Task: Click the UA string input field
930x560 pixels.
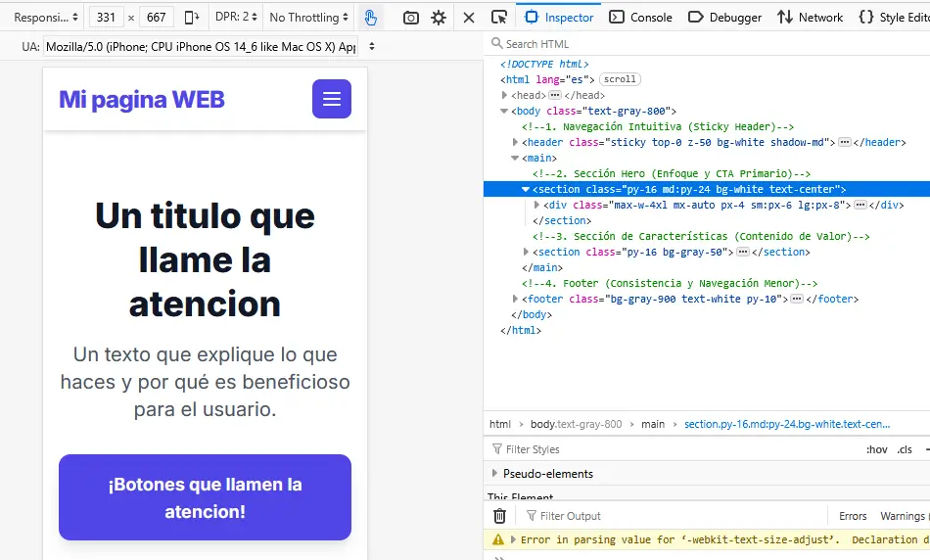Action: [201, 46]
